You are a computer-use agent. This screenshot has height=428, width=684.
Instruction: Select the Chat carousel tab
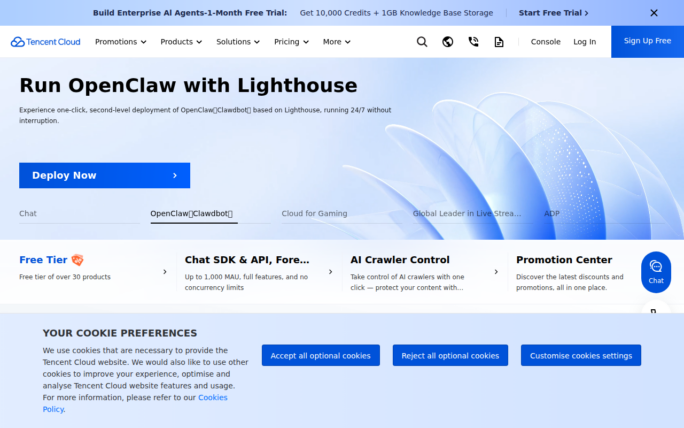pos(28,213)
